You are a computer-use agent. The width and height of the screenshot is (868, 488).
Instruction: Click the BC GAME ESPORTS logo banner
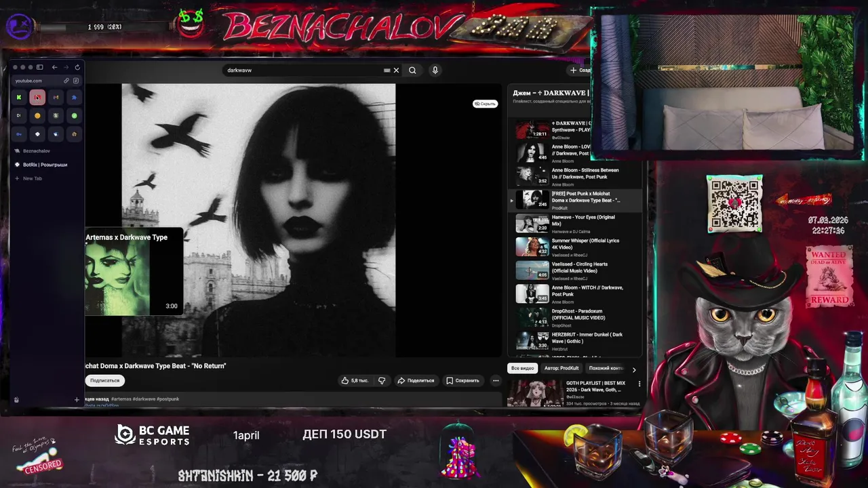(x=153, y=434)
